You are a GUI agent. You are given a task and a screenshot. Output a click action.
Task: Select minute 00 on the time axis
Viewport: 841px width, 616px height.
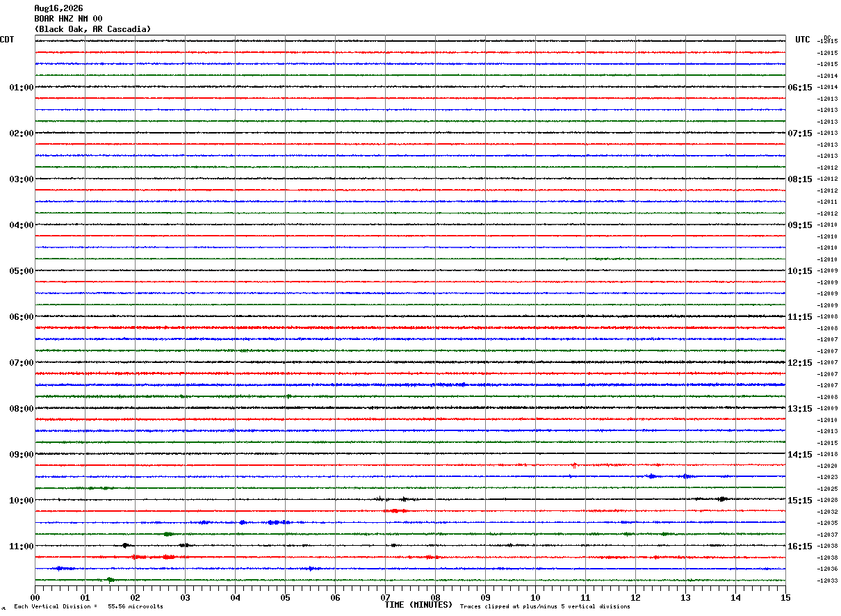pyautogui.click(x=35, y=597)
